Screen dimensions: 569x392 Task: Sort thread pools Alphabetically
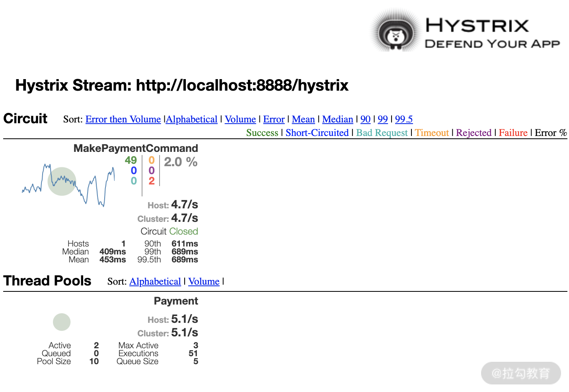155,281
